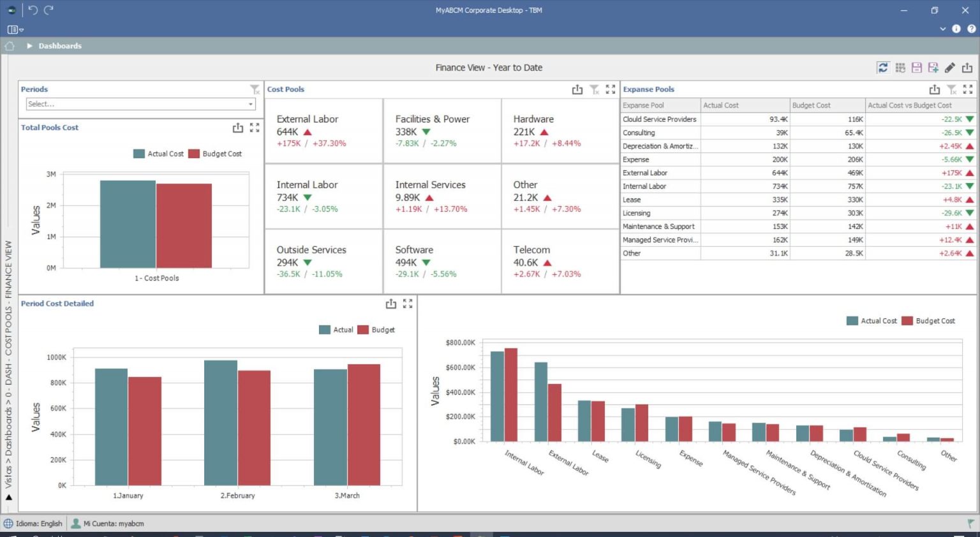Open Mi Cuenta: myabcm account

point(107,524)
